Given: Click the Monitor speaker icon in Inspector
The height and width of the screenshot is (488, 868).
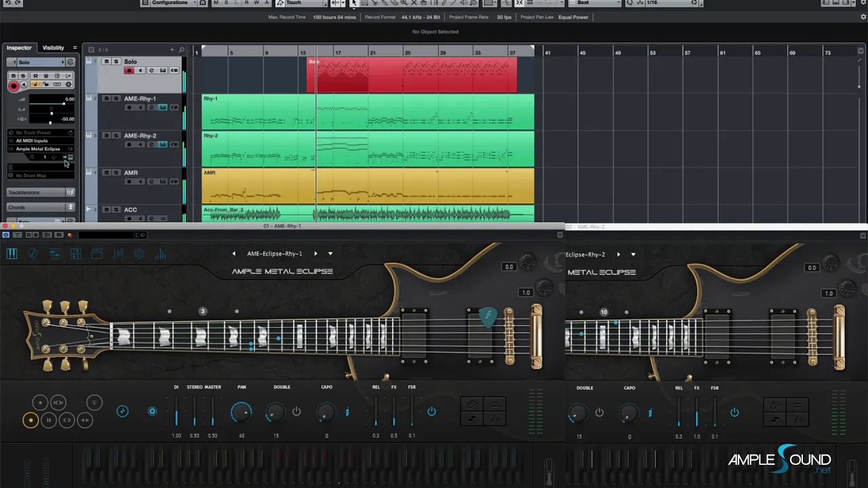Looking at the screenshot, I should pos(24,84).
